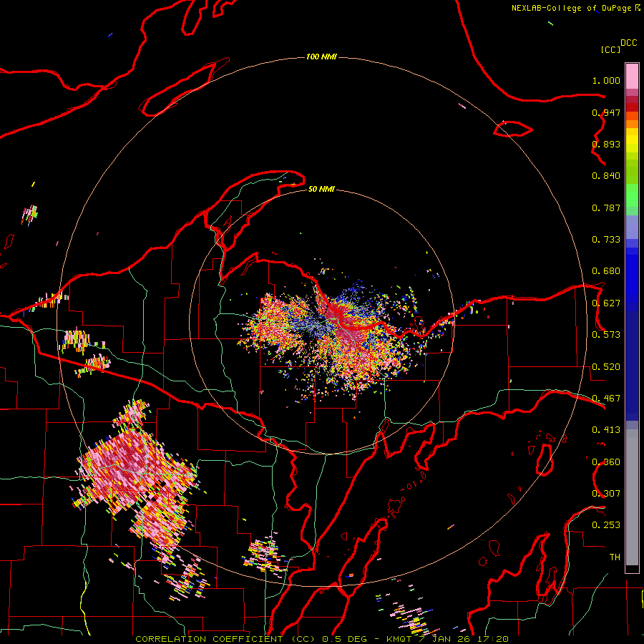The width and height of the screenshot is (644, 644).
Task: Select the 1.000 colorbar value
Action: 606,80
